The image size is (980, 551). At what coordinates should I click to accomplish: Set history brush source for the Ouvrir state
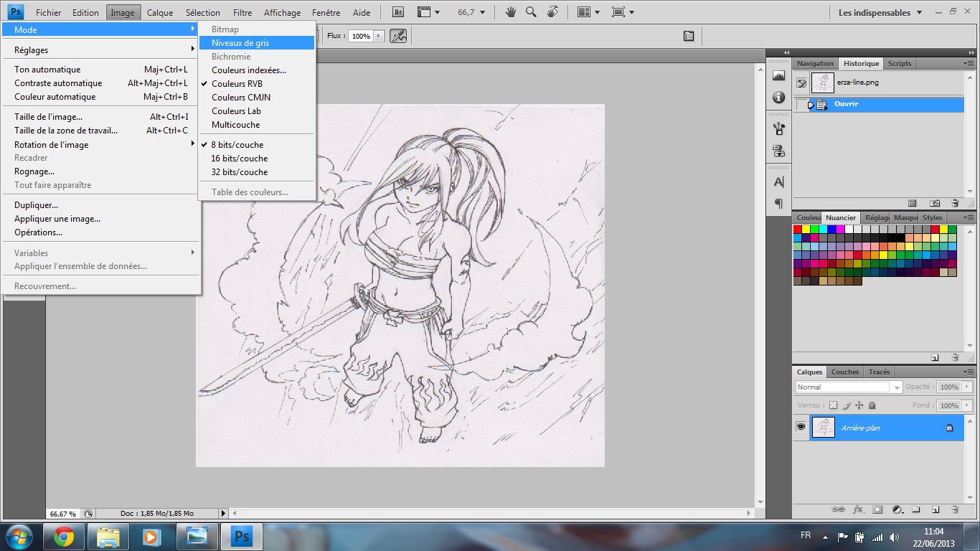(802, 105)
